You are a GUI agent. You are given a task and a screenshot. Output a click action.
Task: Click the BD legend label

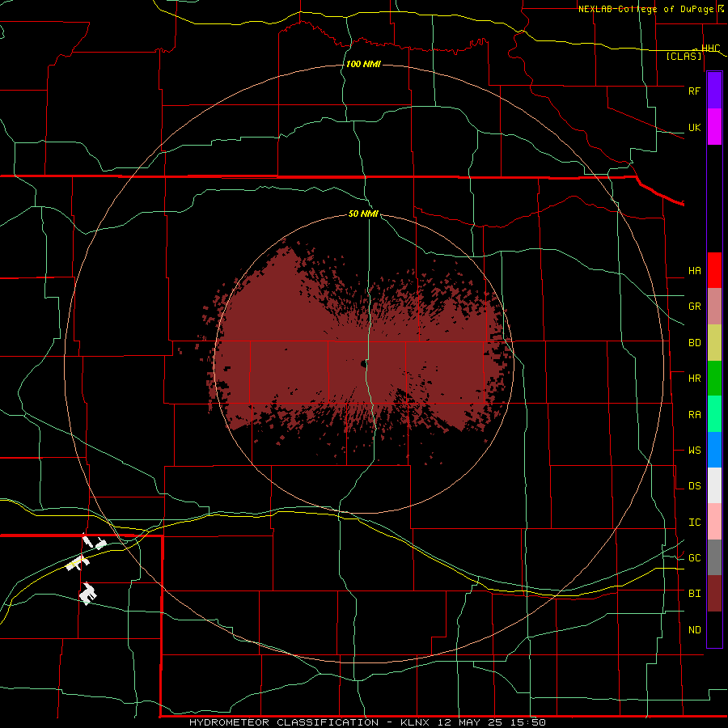(694, 343)
